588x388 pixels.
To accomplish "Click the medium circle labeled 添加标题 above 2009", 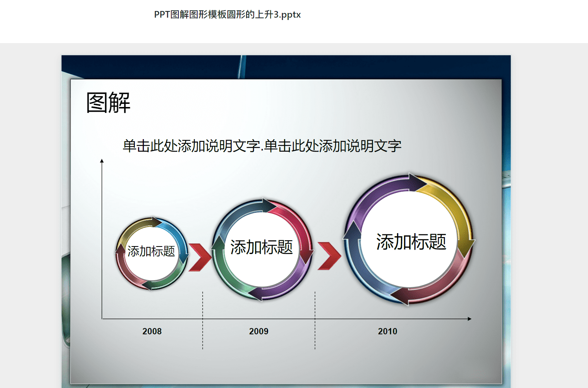I will click(262, 250).
